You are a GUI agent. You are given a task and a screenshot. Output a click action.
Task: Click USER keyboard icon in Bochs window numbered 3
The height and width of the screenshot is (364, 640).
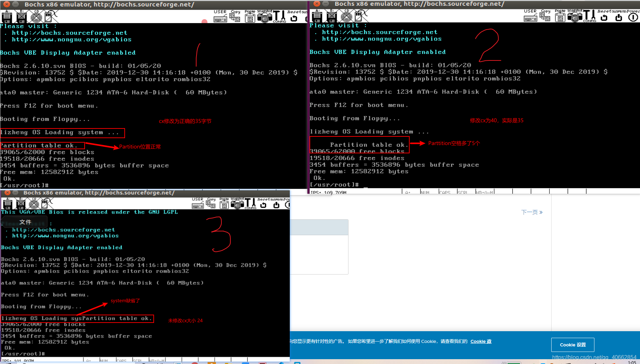pos(198,203)
